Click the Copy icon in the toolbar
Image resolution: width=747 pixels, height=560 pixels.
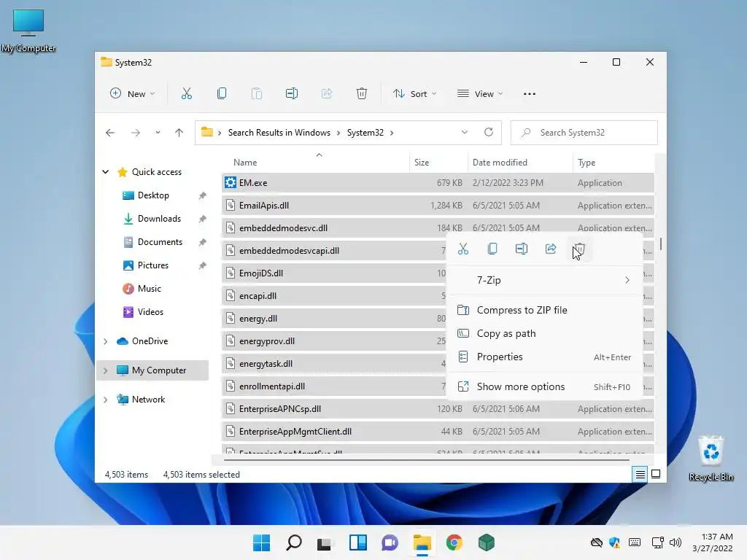[222, 94]
